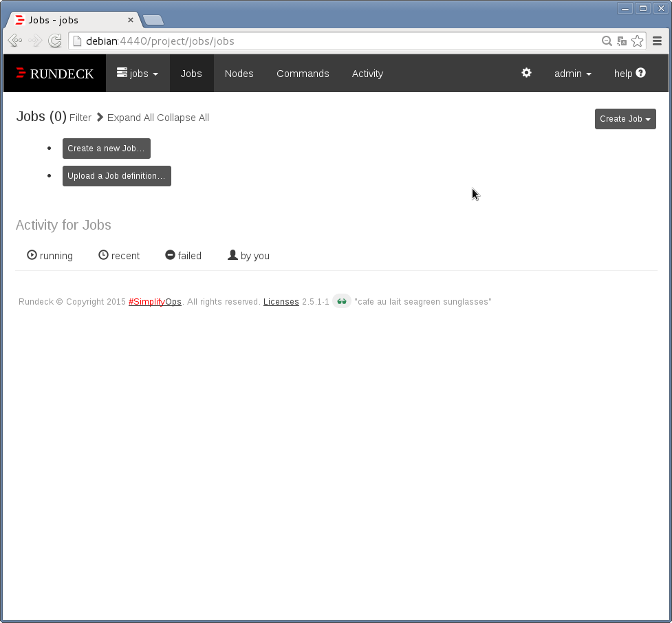Open the Create Job dropdown button
The height and width of the screenshot is (623, 672).
pos(625,119)
